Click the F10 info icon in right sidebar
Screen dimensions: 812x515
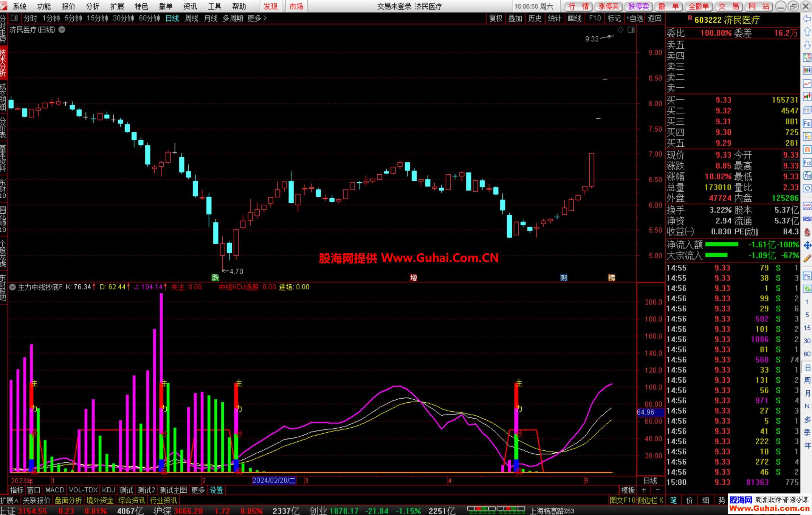(x=807, y=123)
